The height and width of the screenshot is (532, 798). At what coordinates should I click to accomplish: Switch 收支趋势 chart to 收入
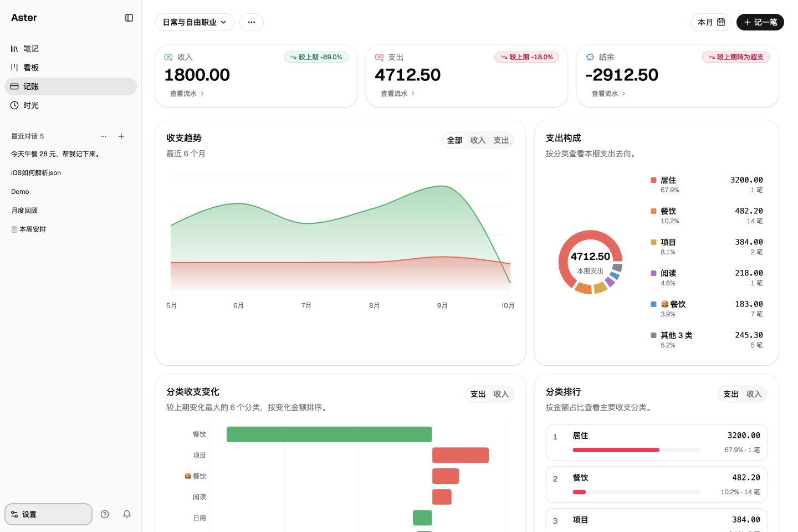point(478,140)
